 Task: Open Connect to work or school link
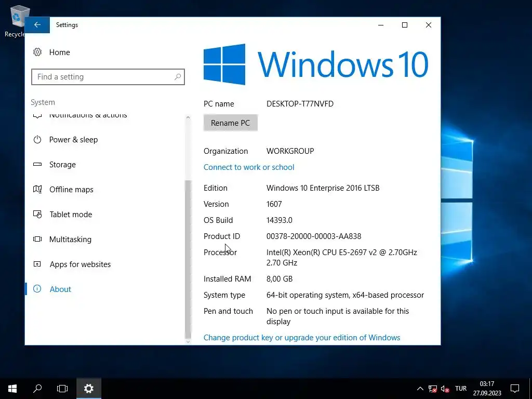coord(249,167)
